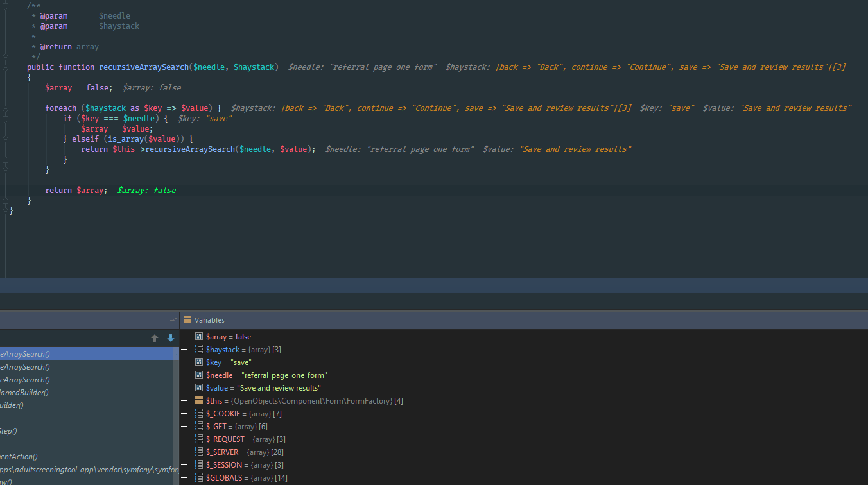Fold the foreach loop block
This screenshot has height=485, width=868.
6,108
